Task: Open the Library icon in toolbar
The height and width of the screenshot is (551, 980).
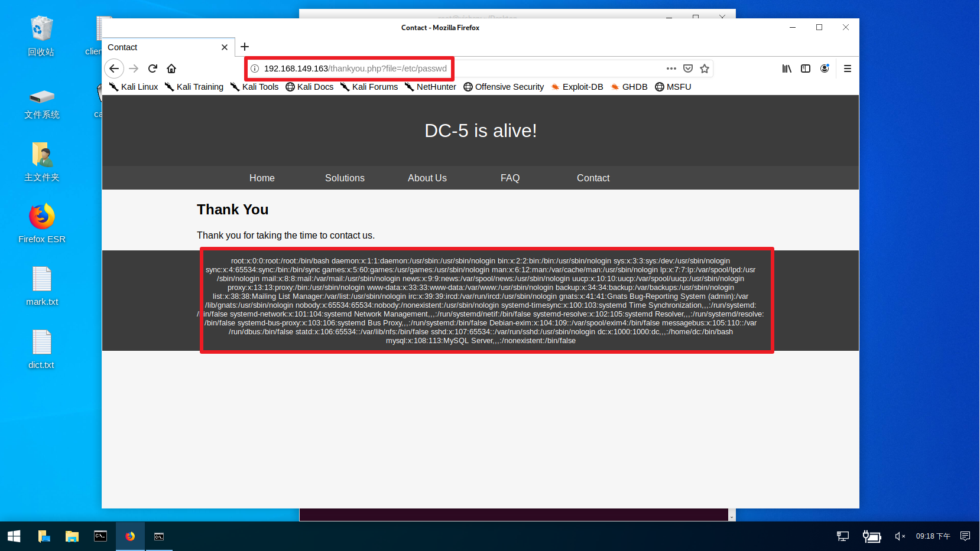Action: (787, 69)
